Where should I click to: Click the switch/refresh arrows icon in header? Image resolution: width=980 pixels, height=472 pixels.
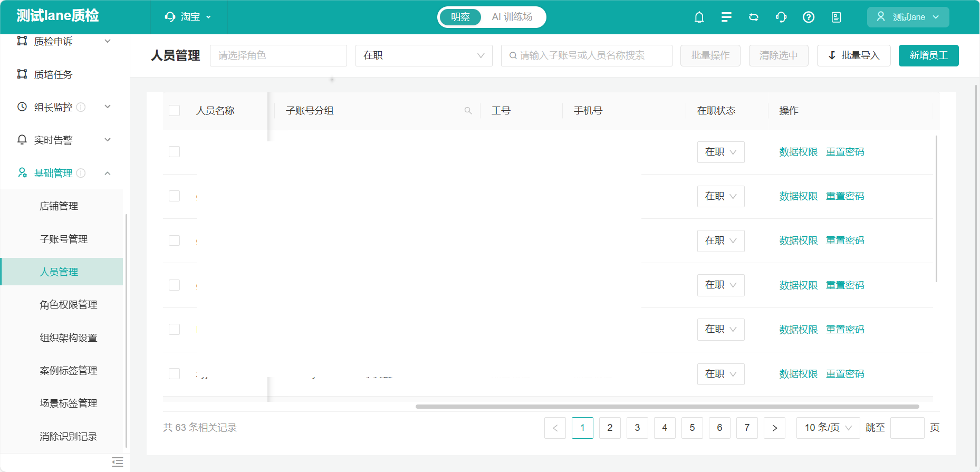pos(754,17)
